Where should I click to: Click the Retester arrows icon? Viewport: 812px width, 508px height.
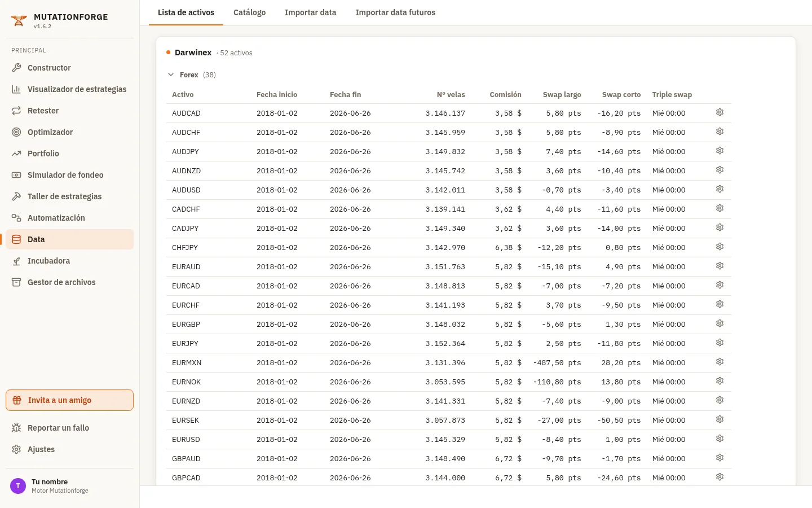click(x=16, y=111)
